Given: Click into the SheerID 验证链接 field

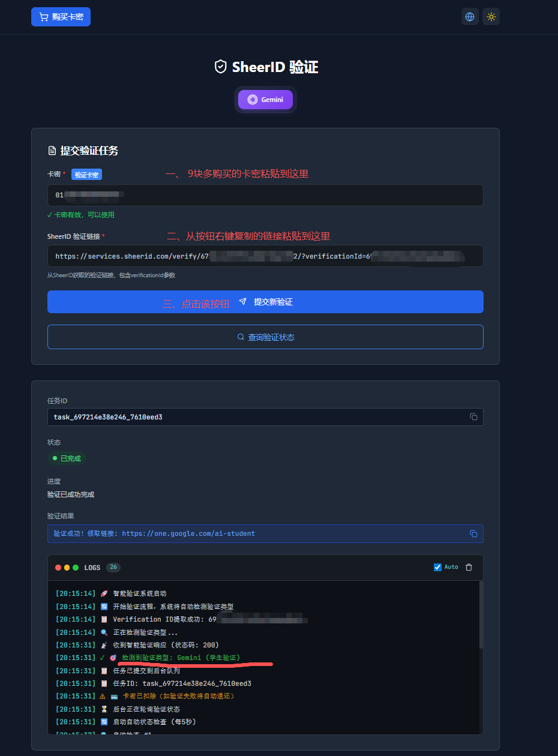Looking at the screenshot, I should [x=265, y=256].
